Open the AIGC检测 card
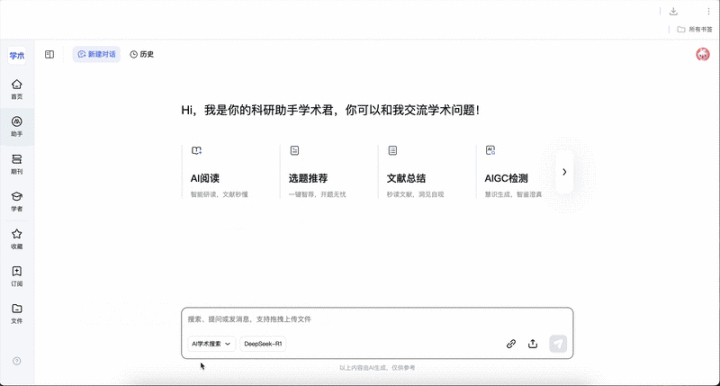 pyautogui.click(x=514, y=172)
